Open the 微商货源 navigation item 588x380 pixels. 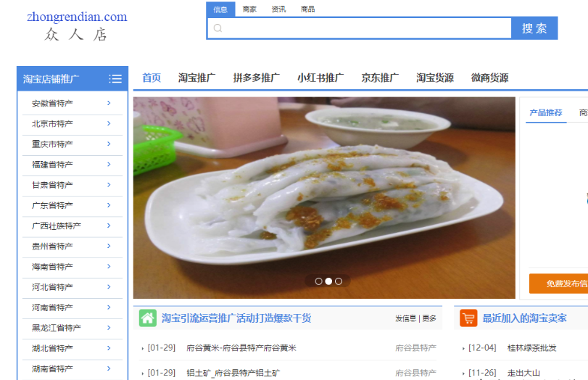(x=489, y=78)
